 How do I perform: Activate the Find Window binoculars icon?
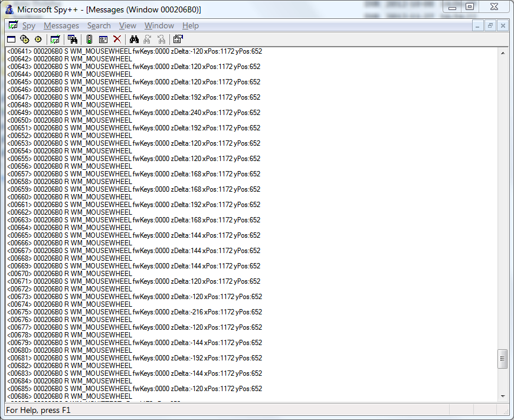[x=72, y=39]
